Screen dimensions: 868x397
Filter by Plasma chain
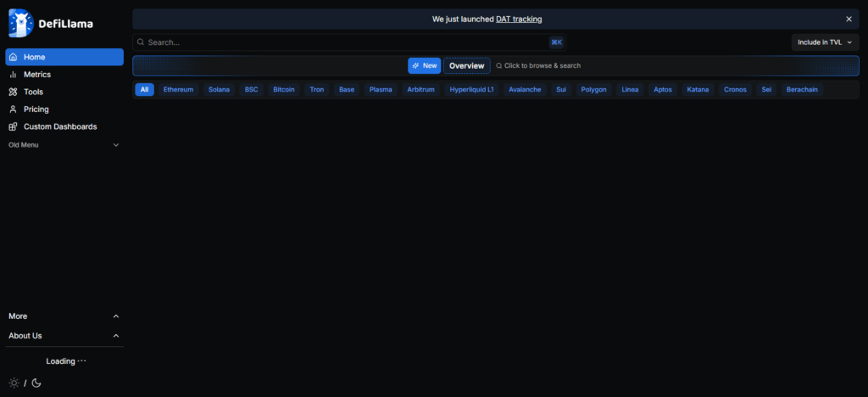click(381, 89)
